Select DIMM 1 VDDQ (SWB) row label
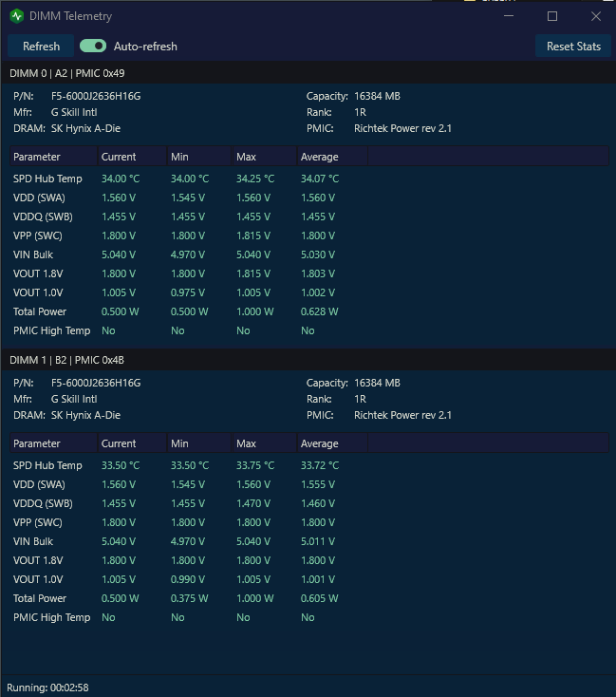The height and width of the screenshot is (697, 616). coord(43,503)
